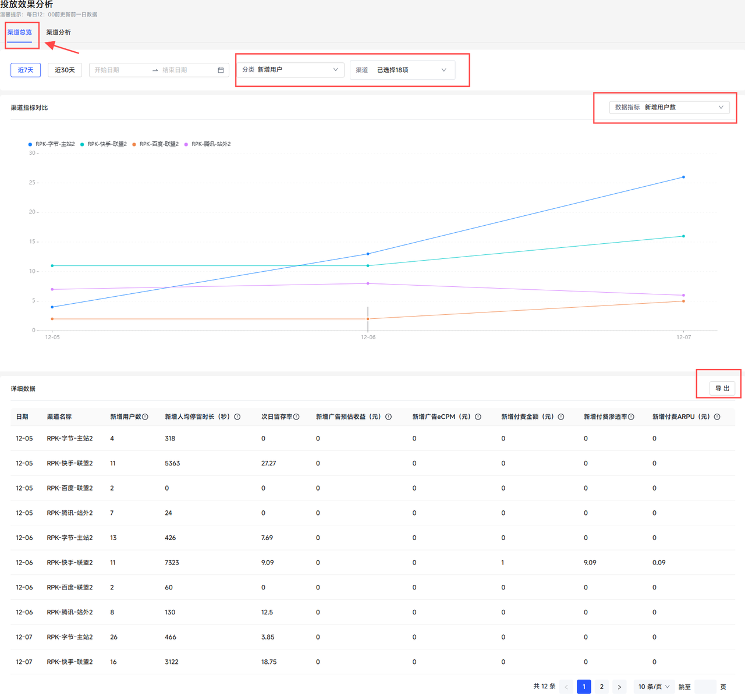The width and height of the screenshot is (745, 700).
Task: Click retention value 3.85
Action: pos(268,637)
